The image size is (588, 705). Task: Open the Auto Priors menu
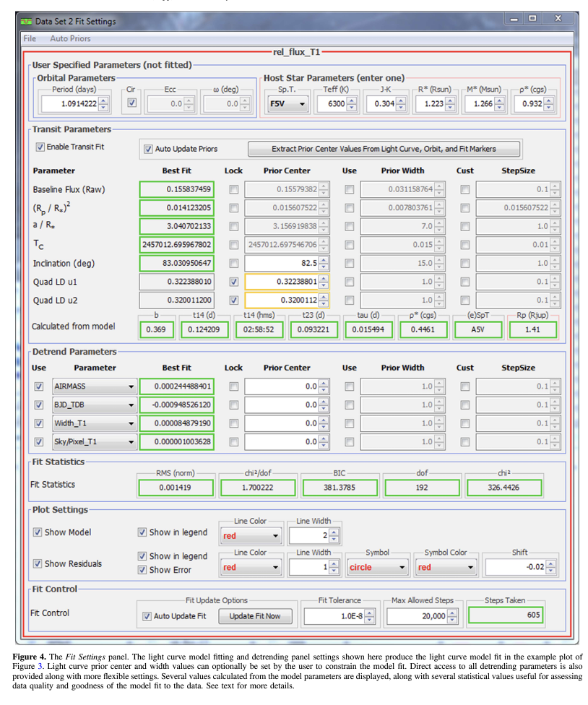click(x=70, y=38)
